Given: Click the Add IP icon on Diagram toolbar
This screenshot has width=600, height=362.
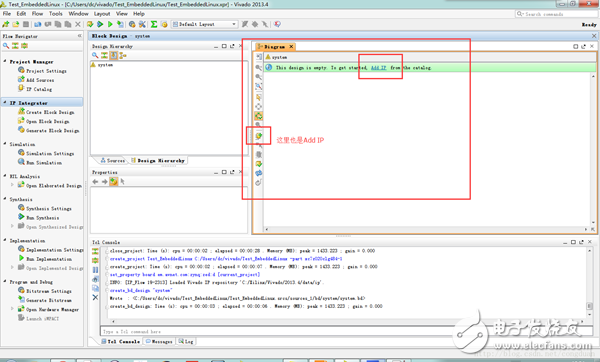Looking at the screenshot, I should 259,135.
